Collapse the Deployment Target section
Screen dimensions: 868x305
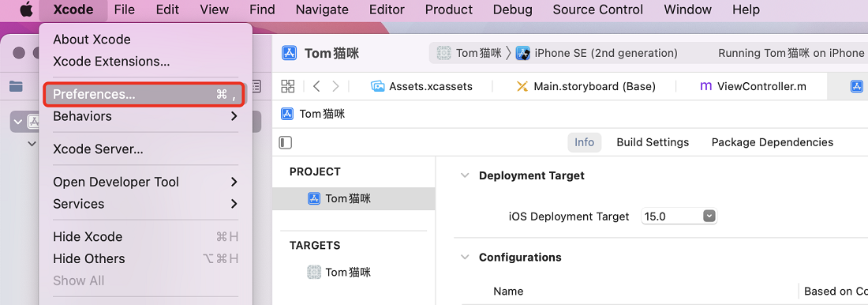tap(465, 175)
